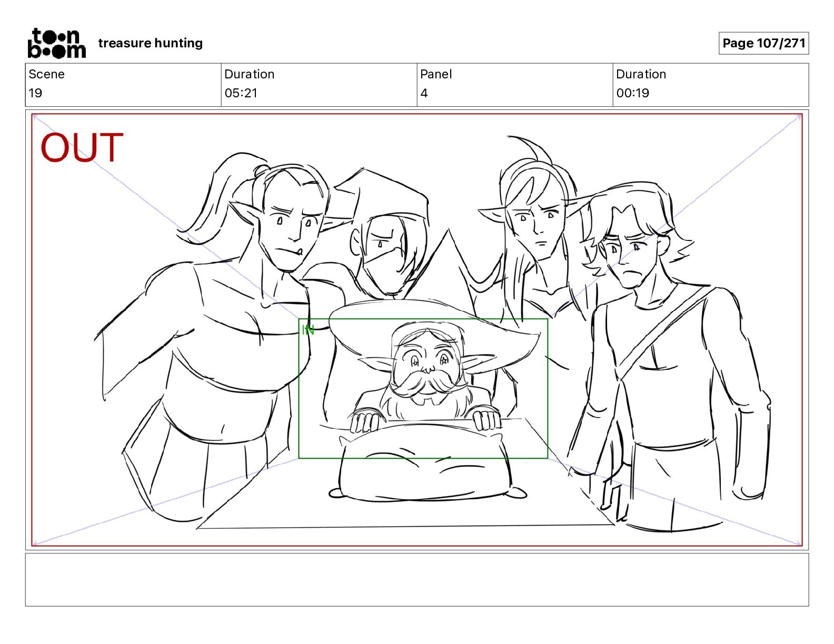This screenshot has width=834, height=644.
Task: Click the 'Page 107/271' page indicator
Action: [x=763, y=43]
